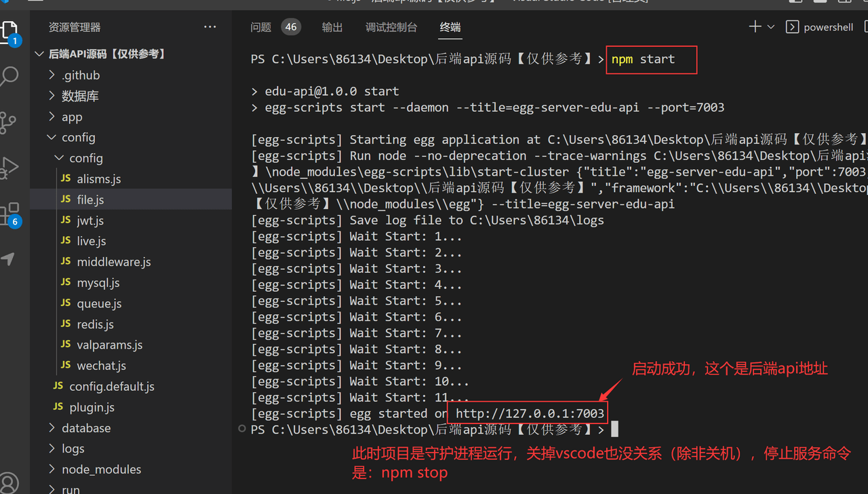Viewport: 868px width, 494px height.
Task: Click the 资源管理器 panel title
Action: [x=75, y=27]
